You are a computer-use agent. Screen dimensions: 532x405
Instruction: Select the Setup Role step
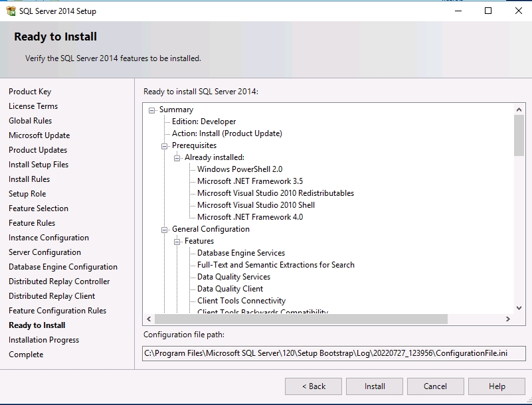(x=27, y=194)
